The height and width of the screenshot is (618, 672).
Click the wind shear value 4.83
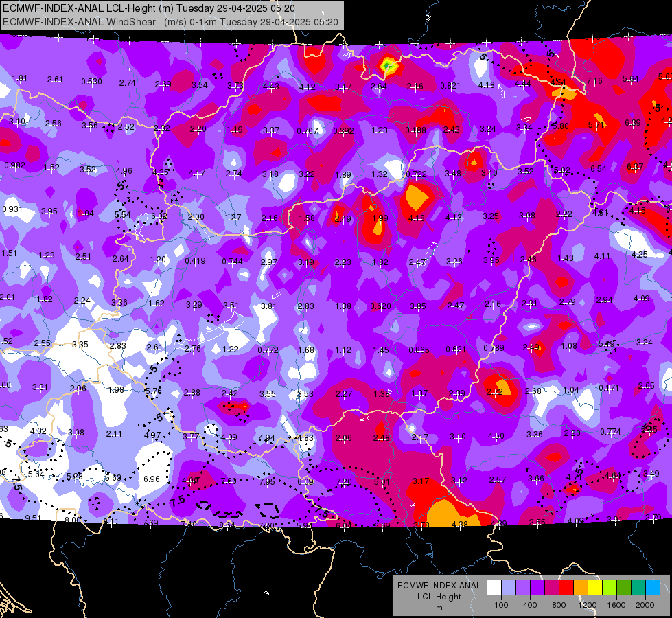[x=305, y=438]
